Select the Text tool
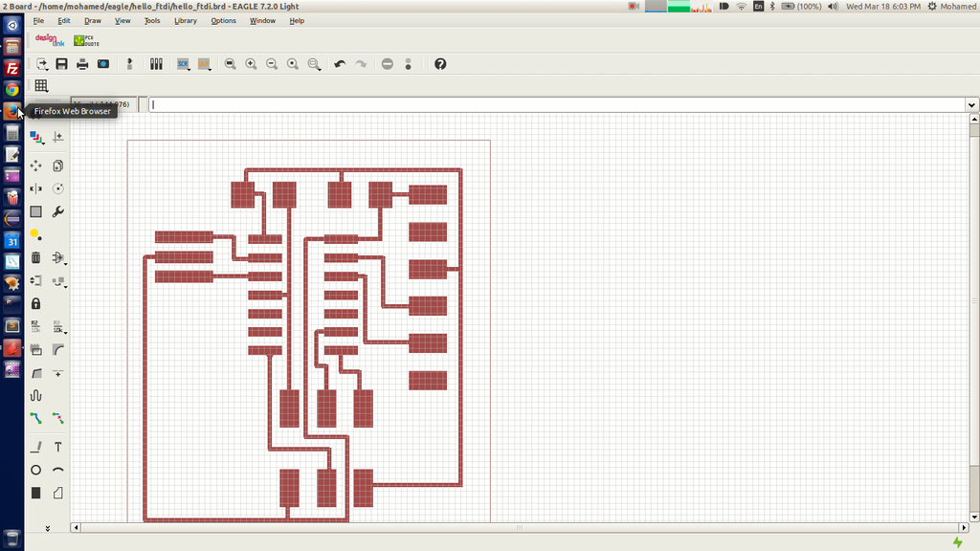This screenshot has width=980, height=551. pos(58,447)
